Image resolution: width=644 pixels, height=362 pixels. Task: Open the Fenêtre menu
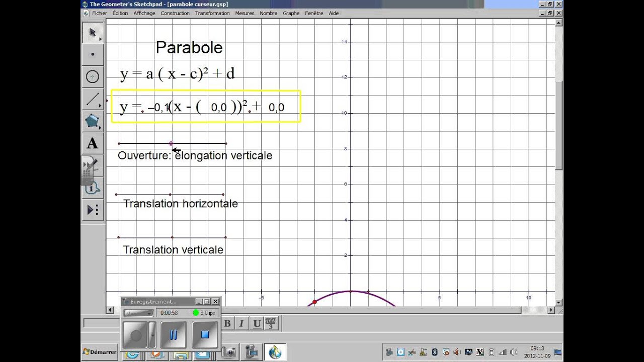(x=314, y=13)
